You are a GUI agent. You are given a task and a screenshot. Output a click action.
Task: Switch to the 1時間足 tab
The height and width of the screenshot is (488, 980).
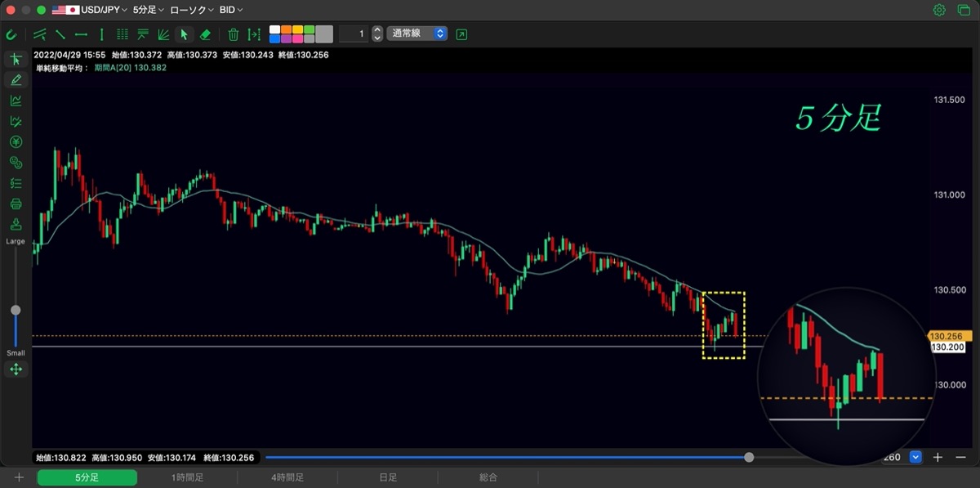click(x=187, y=477)
